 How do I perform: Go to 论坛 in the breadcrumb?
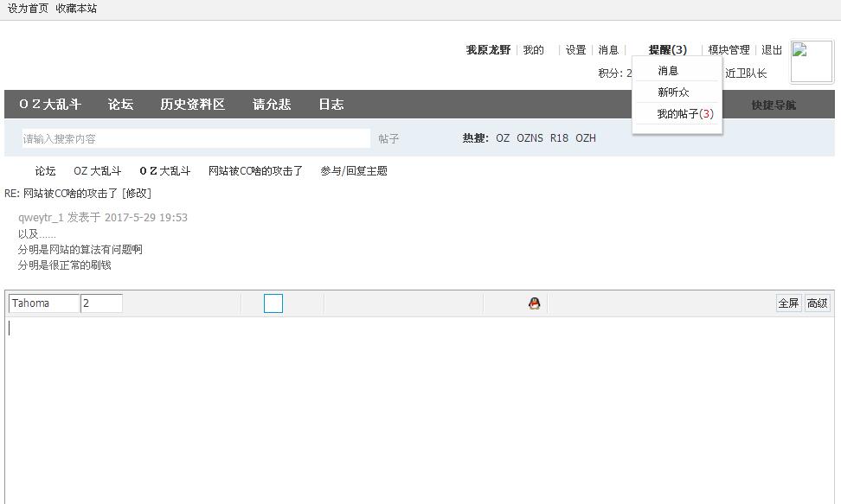45,171
